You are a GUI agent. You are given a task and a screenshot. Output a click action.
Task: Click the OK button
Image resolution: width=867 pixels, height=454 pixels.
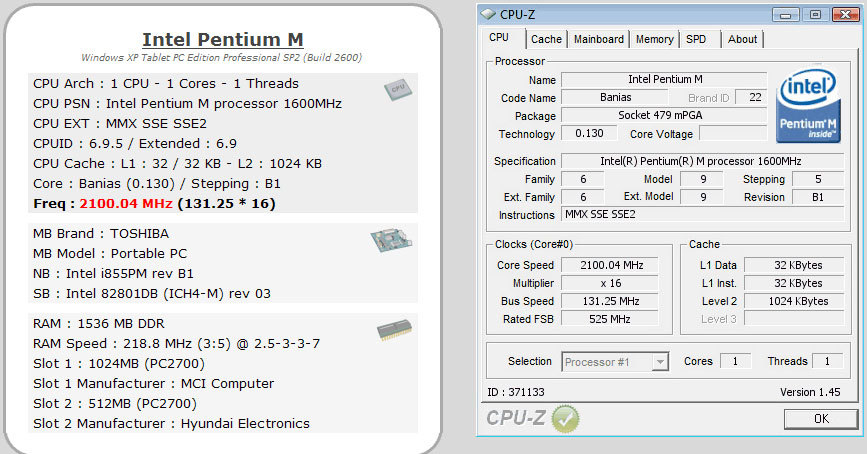(821, 419)
